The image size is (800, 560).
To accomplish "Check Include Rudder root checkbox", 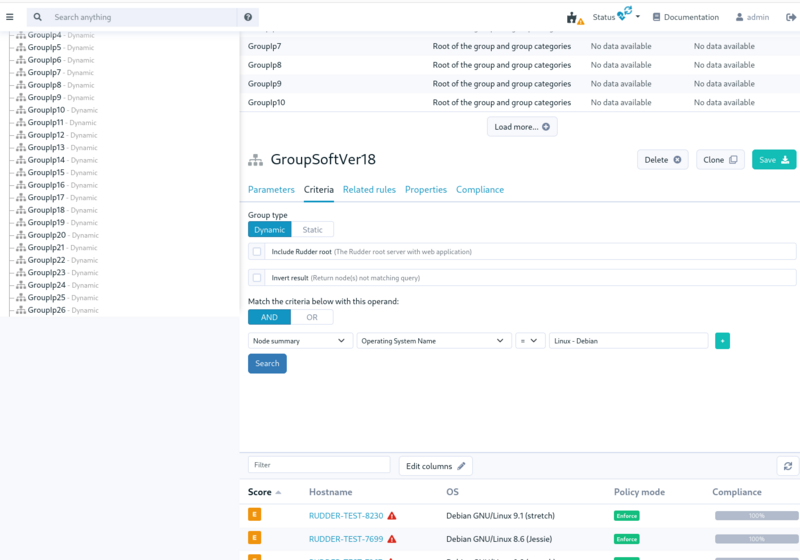I will click(257, 251).
